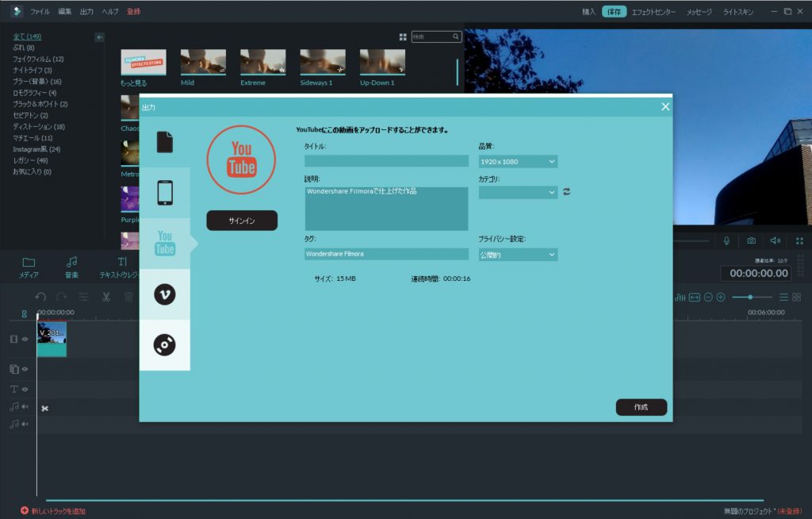Viewport: 812px width, 519px height.
Task: Mute the second audio track
Action: tap(25, 424)
